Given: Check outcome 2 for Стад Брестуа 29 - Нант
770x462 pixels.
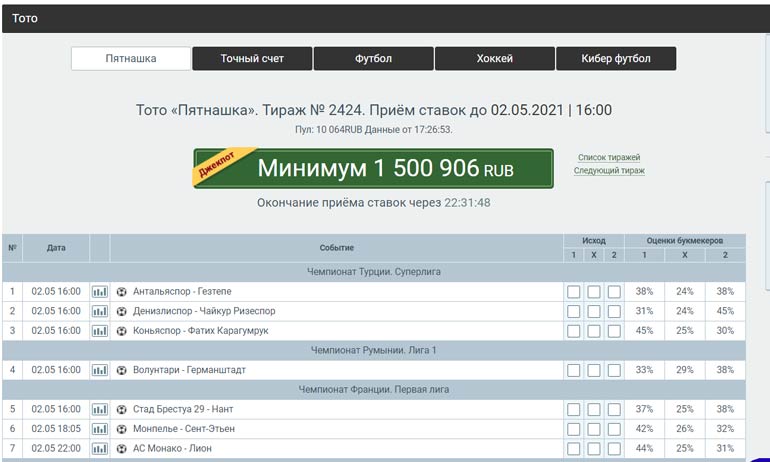Looking at the screenshot, I should [614, 410].
